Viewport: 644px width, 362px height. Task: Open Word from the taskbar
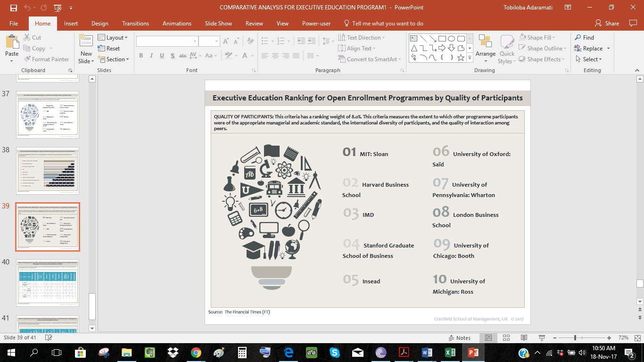coord(427,353)
